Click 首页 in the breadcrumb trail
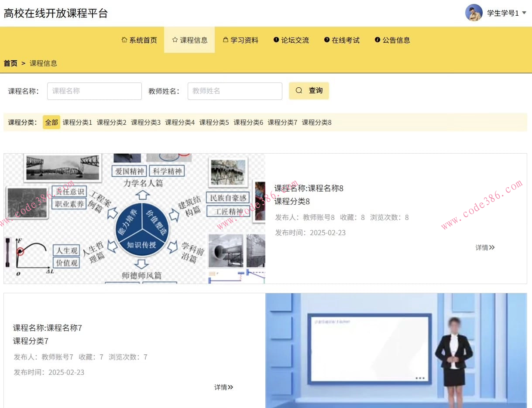This screenshot has width=532, height=408. pos(10,63)
